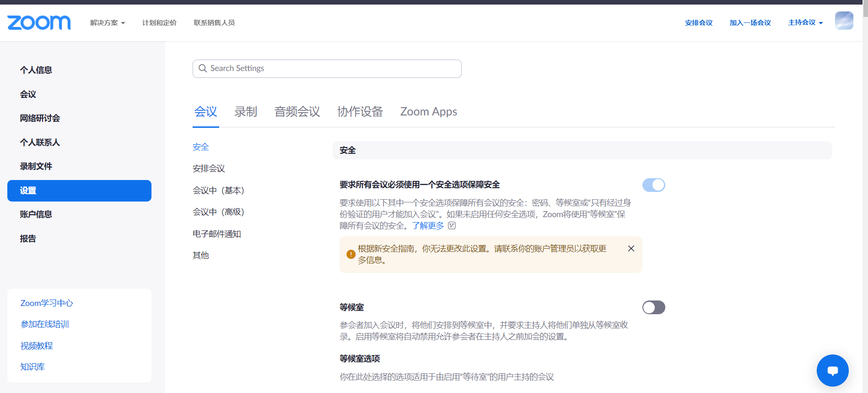
Task: Toggle 要求所有会议必须使用一个安全选项 switch
Action: click(653, 185)
